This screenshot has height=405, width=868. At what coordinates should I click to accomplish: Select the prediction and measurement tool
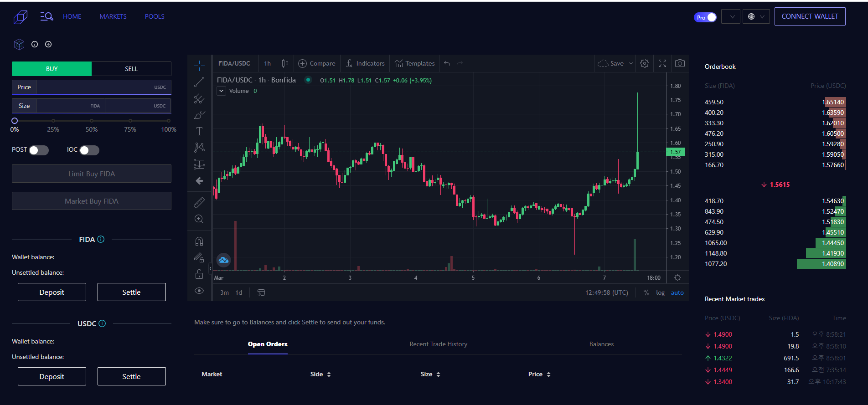tap(199, 164)
